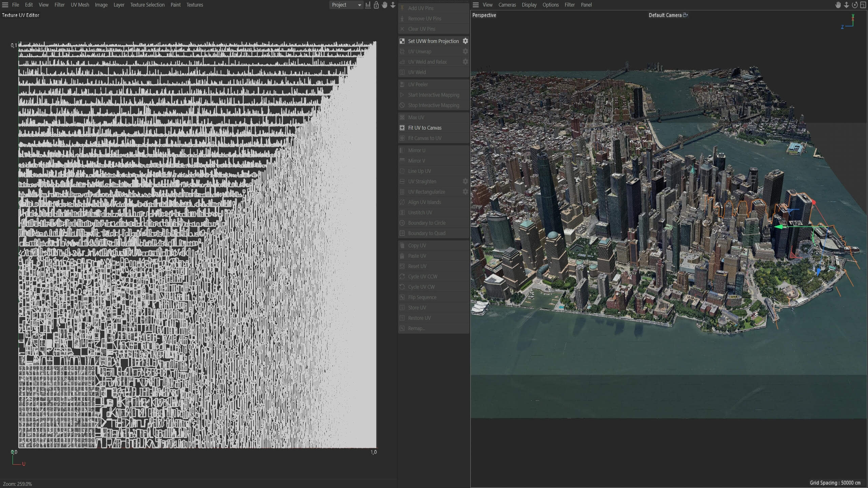Image resolution: width=868 pixels, height=488 pixels.
Task: Select the UV editor pan hand icon
Action: click(x=384, y=5)
